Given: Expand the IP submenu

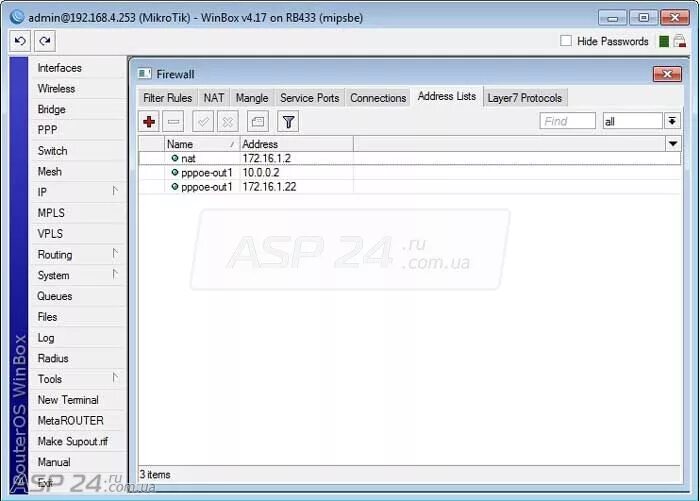Looking at the screenshot, I should point(115,191).
